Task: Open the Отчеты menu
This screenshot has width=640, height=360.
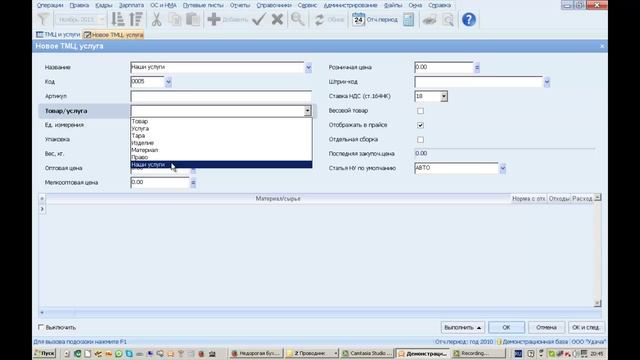Action: point(240,5)
